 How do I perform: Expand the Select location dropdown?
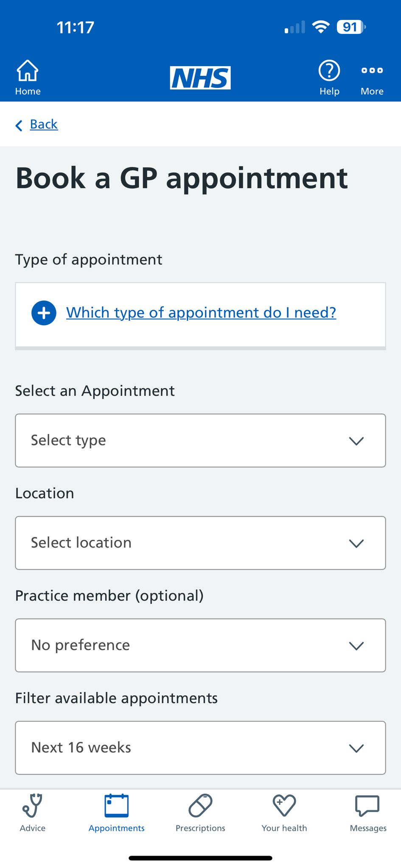pyautogui.click(x=200, y=543)
